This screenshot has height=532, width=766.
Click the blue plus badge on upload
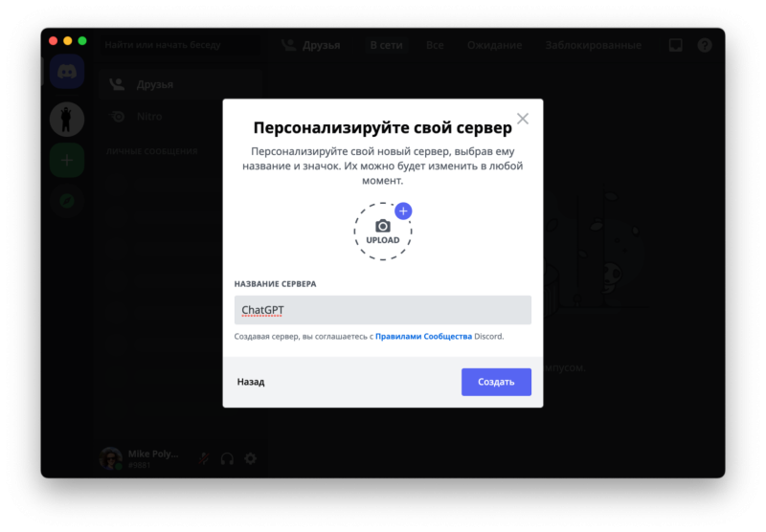[403, 211]
